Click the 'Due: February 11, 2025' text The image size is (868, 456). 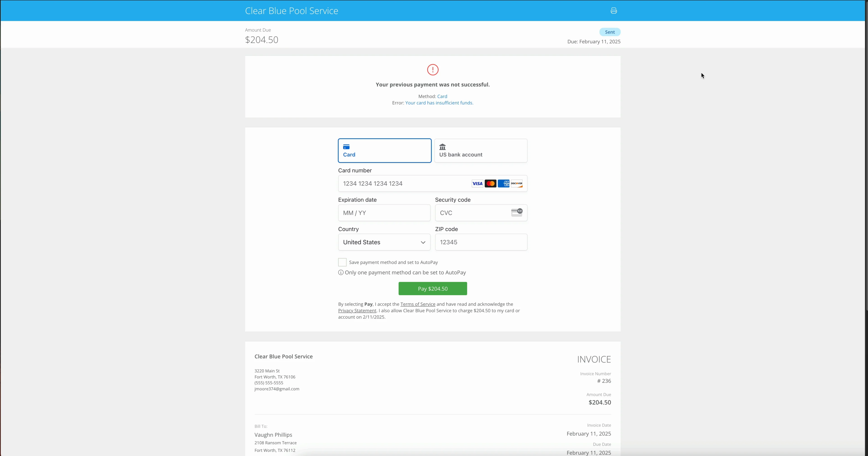coord(594,41)
